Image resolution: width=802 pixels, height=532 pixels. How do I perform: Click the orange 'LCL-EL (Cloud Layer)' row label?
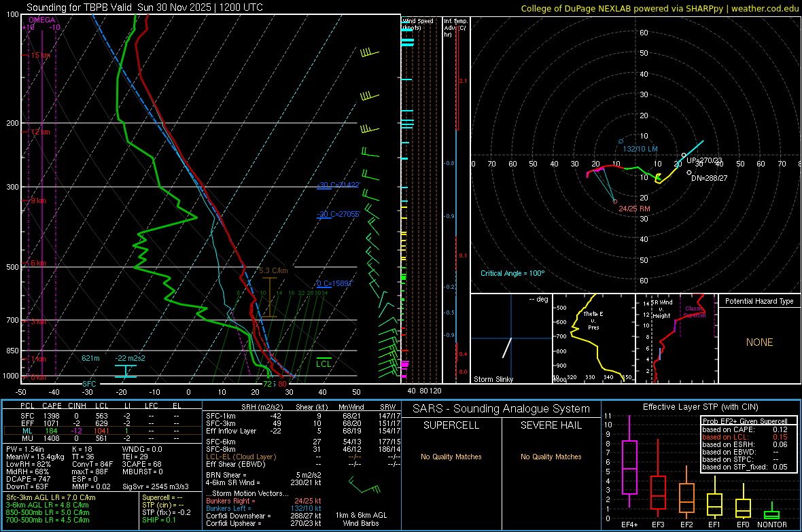[241, 457]
